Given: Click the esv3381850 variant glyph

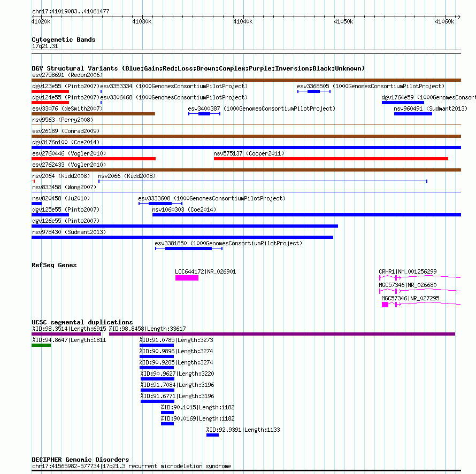Looking at the screenshot, I should [189, 248].
